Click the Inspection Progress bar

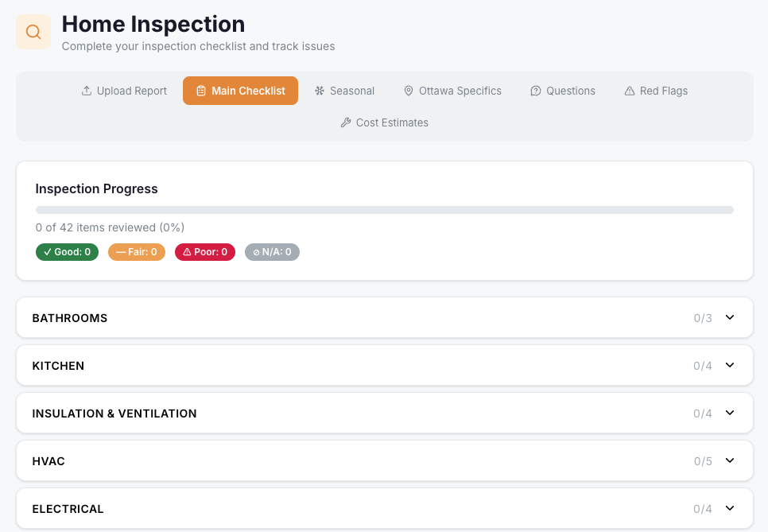(384, 209)
